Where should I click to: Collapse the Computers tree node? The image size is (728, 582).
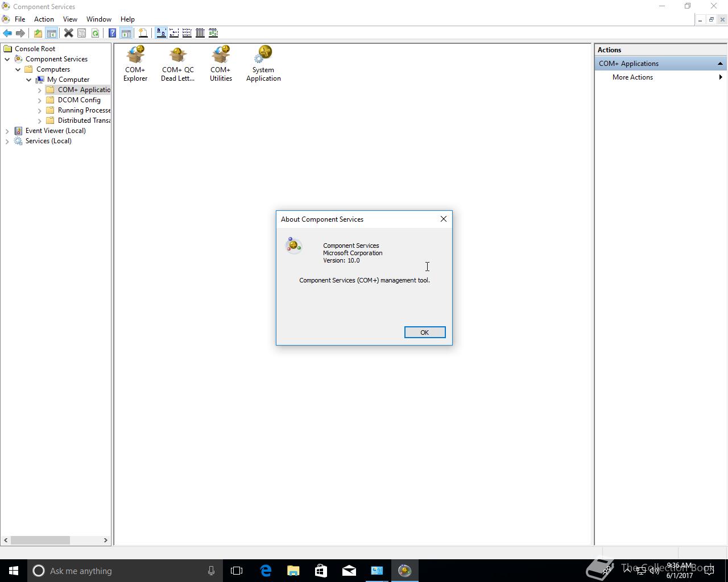click(x=18, y=69)
